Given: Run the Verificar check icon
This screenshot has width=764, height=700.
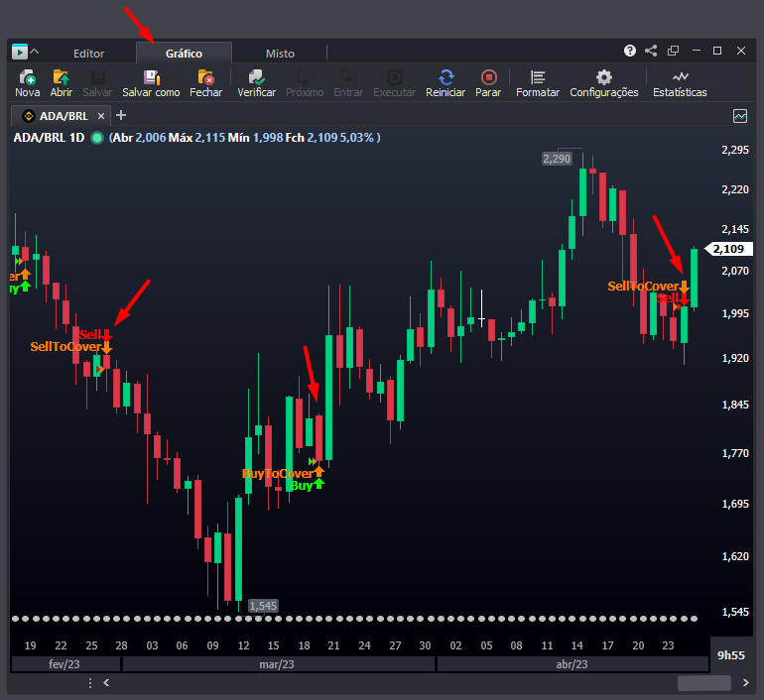Looking at the screenshot, I should point(256,77).
